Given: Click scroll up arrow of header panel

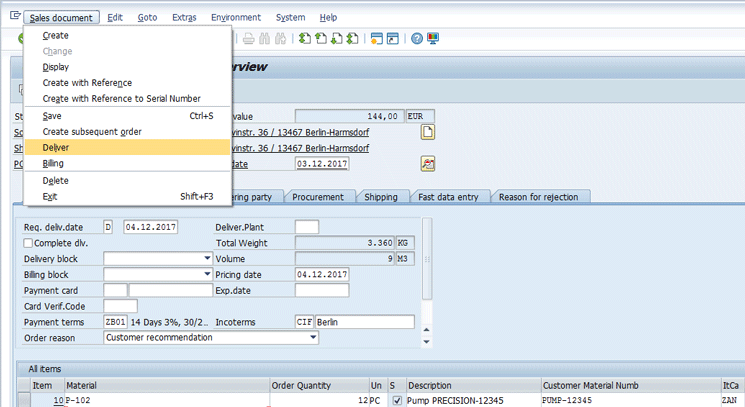Looking at the screenshot, I should tap(427, 330).
